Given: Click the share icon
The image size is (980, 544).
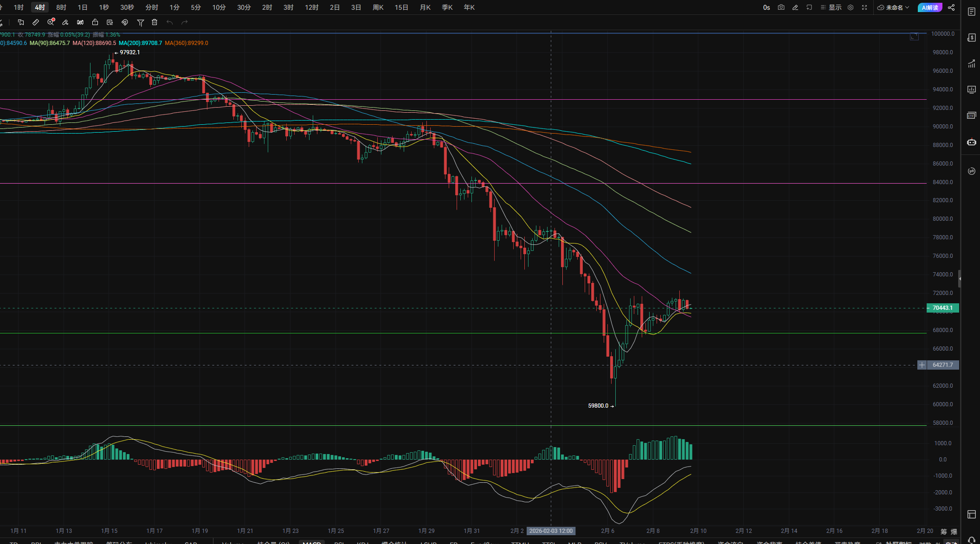Looking at the screenshot, I should pos(951,7).
